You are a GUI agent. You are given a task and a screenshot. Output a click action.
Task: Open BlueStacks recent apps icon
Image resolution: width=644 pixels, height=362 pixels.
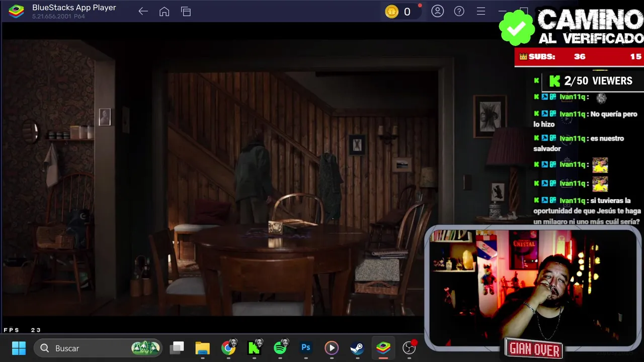click(x=186, y=12)
